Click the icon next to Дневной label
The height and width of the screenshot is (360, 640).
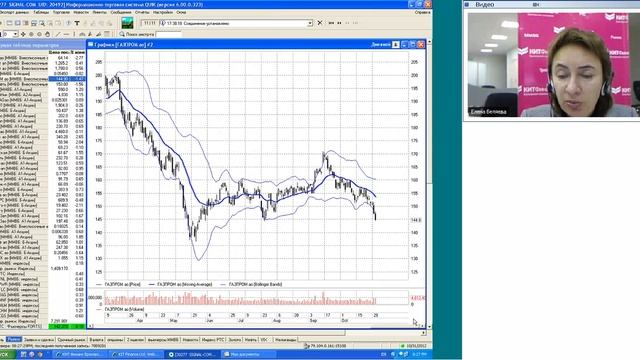tap(396, 44)
